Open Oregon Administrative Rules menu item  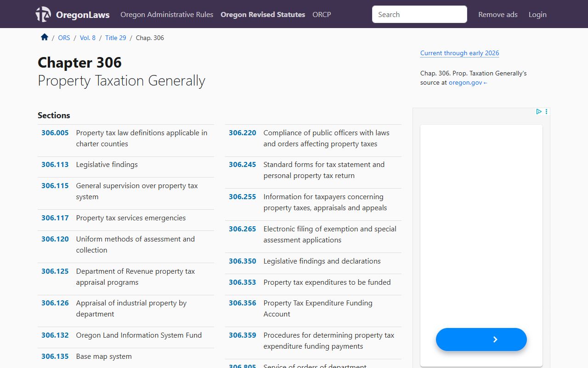coord(167,14)
